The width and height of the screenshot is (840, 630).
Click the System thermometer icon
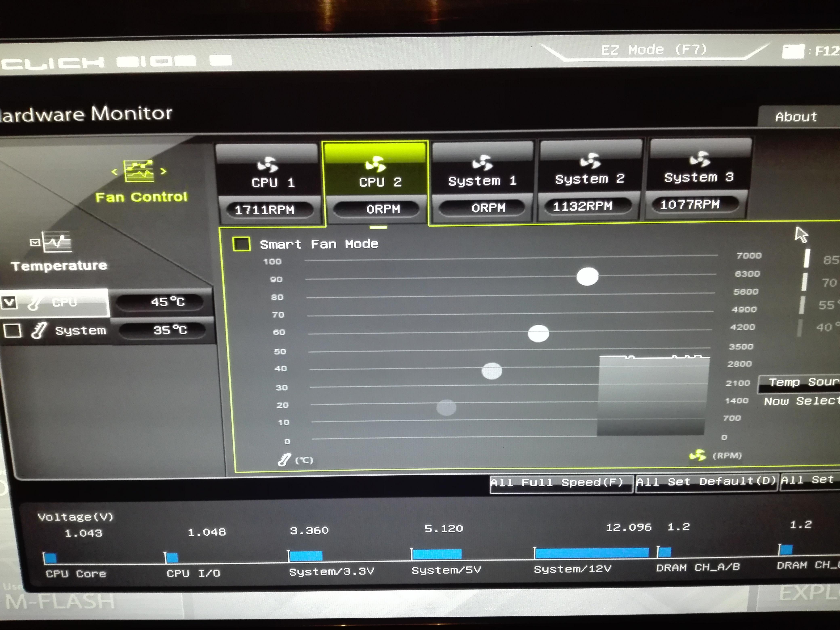pyautogui.click(x=39, y=330)
